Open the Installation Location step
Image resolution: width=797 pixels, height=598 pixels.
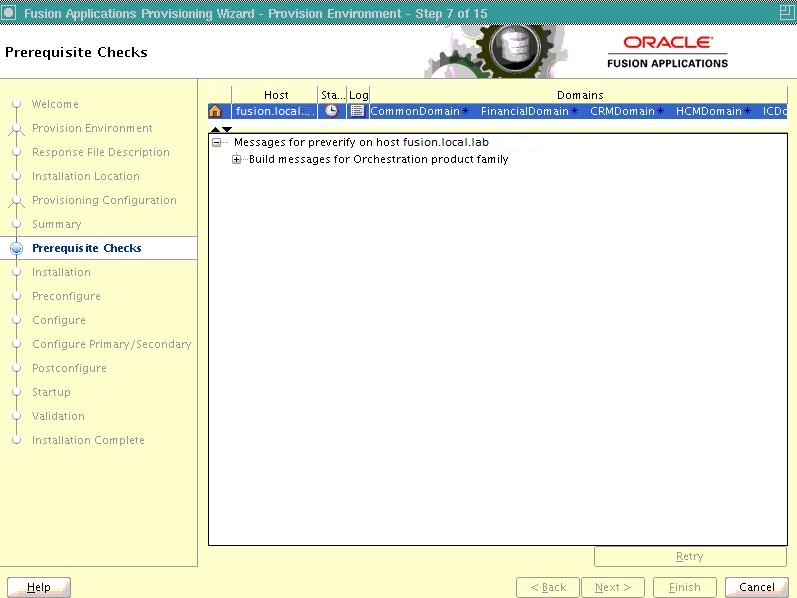pyautogui.click(x=85, y=176)
